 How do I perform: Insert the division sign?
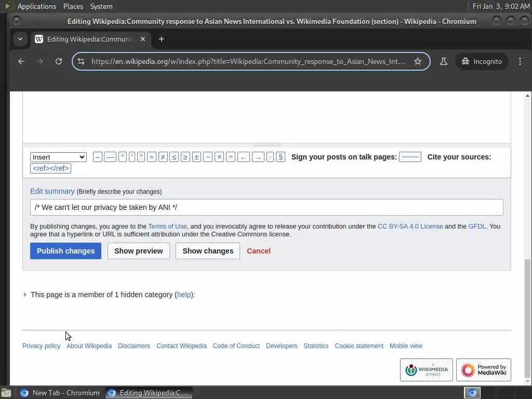pyautogui.click(x=230, y=157)
